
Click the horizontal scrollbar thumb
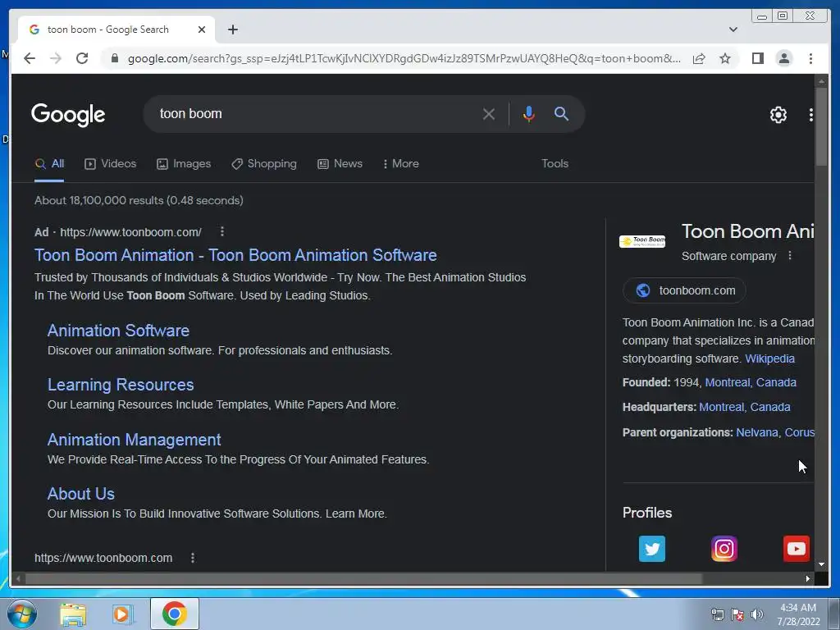tap(363, 578)
